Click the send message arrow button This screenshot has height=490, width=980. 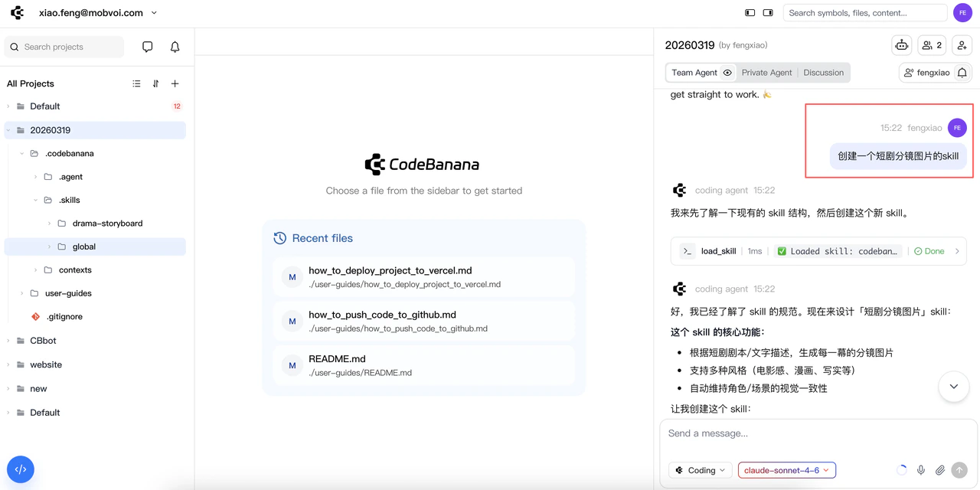pyautogui.click(x=959, y=470)
